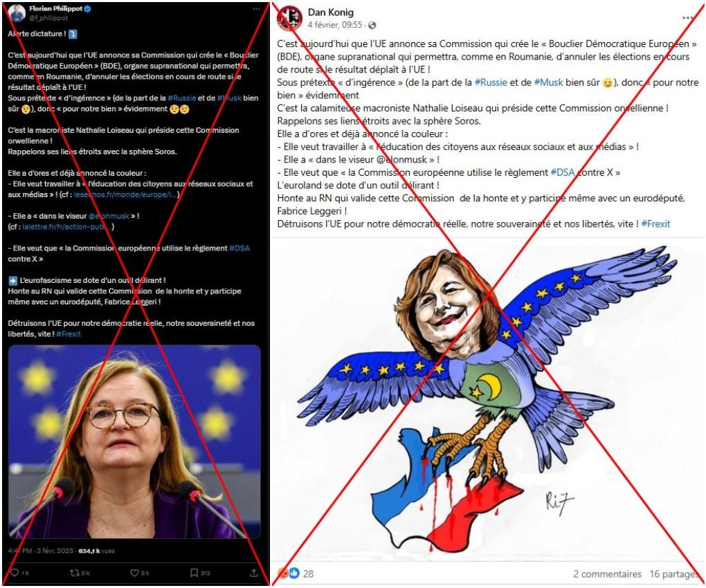
Task: Click the #DSA hashtag in Facebook post
Action: [563, 172]
